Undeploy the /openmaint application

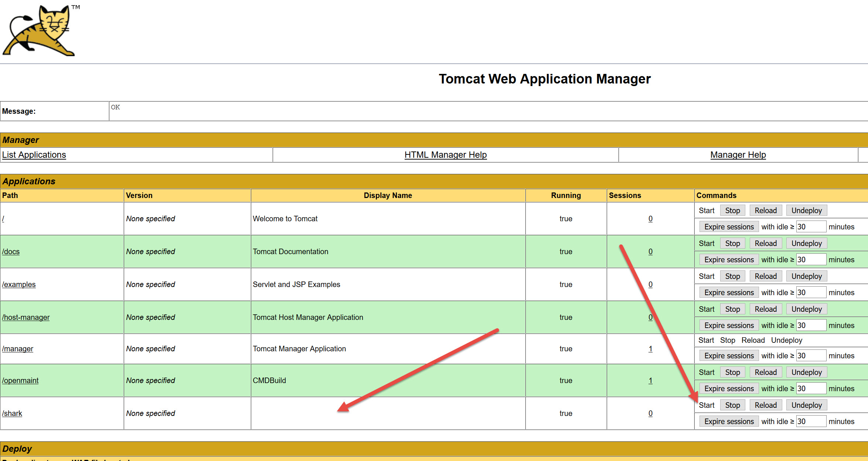tap(806, 372)
